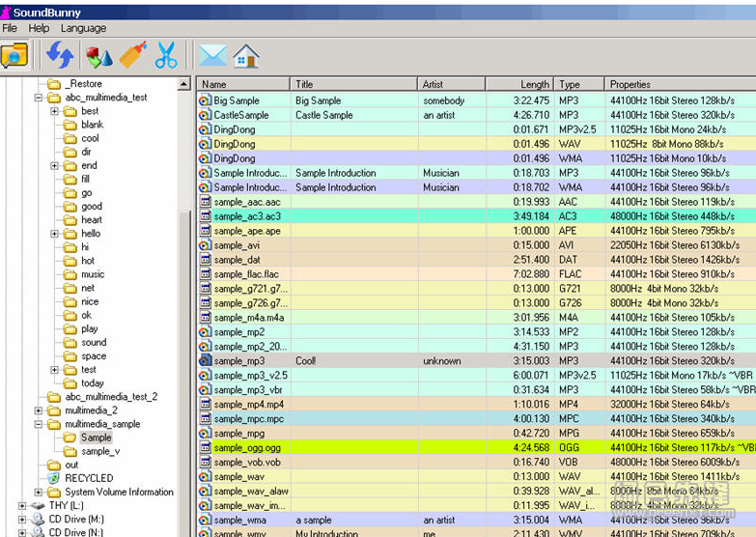Image resolution: width=756 pixels, height=537 pixels.
Task: Click the THY (L:) drive icon
Action: pyautogui.click(x=38, y=506)
